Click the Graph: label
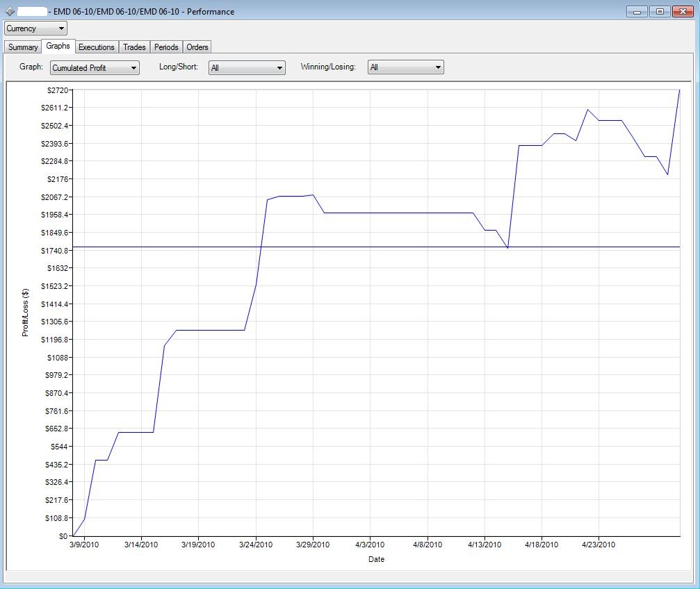Viewport: 700px width, 589px height. point(31,67)
